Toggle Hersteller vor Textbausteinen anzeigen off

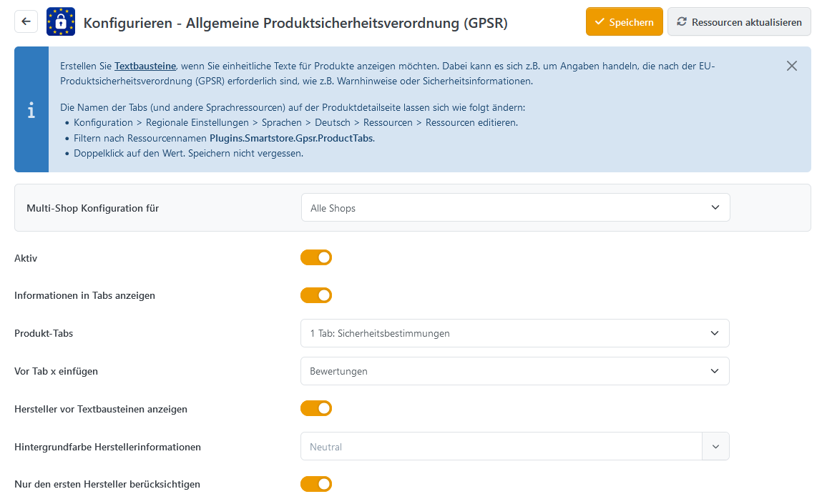pyautogui.click(x=316, y=408)
